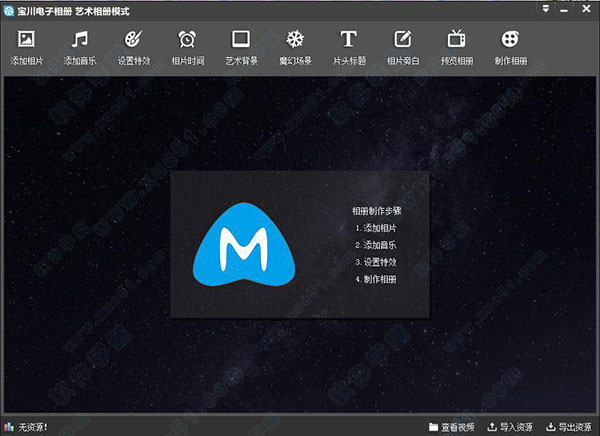This screenshot has width=600, height=436.
Task: Open 设置特效 palette effects tool
Action: coord(134,47)
